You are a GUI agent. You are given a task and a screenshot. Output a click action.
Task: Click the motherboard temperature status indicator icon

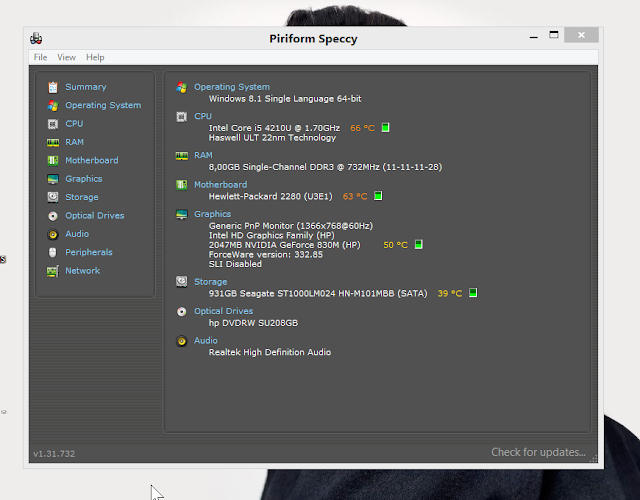pos(378,196)
